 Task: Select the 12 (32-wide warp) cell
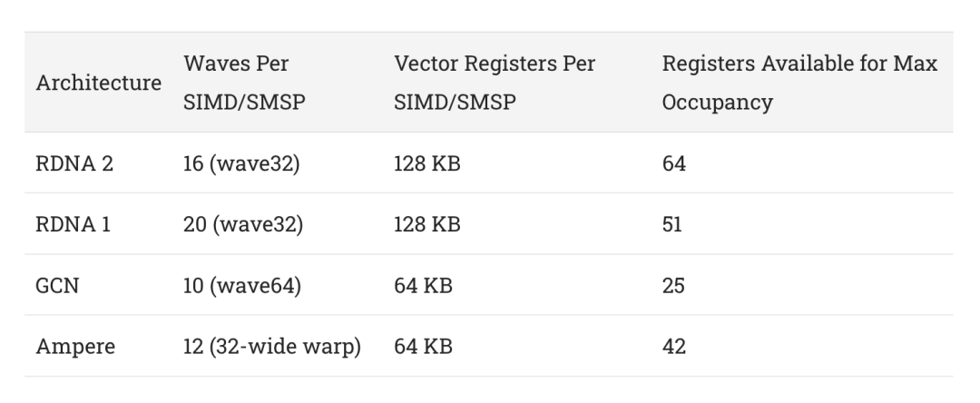pyautogui.click(x=272, y=346)
